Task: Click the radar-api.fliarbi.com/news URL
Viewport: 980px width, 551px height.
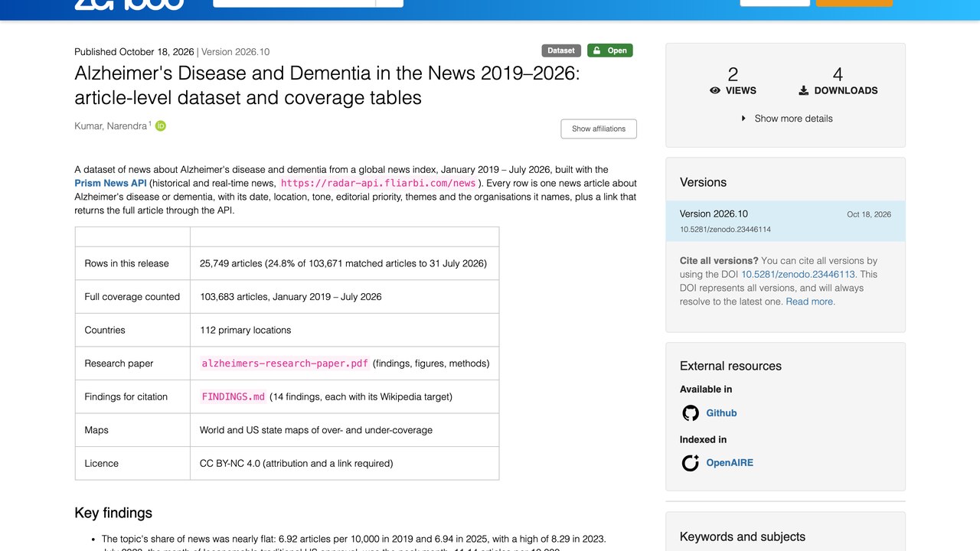Action: 378,184
